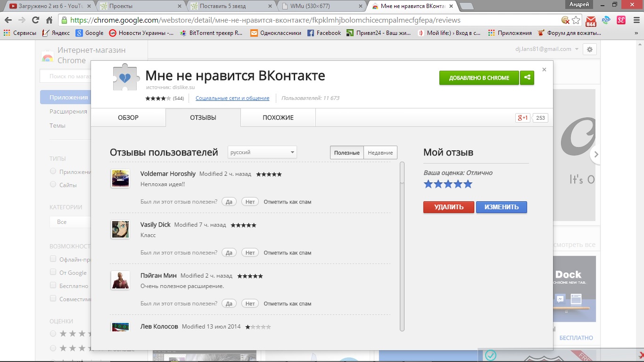Image resolution: width=644 pixels, height=362 pixels.
Task: Click the green Добавлено в Chrome button
Action: 479,78
